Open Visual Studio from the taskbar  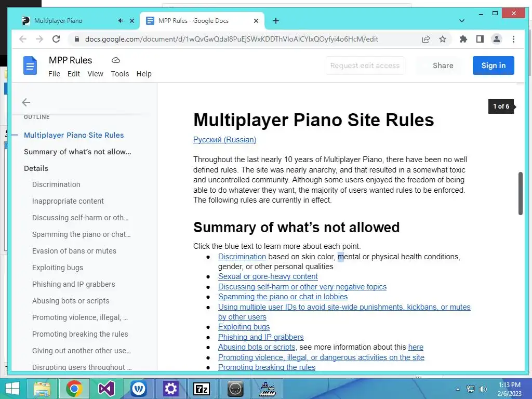(x=107, y=389)
